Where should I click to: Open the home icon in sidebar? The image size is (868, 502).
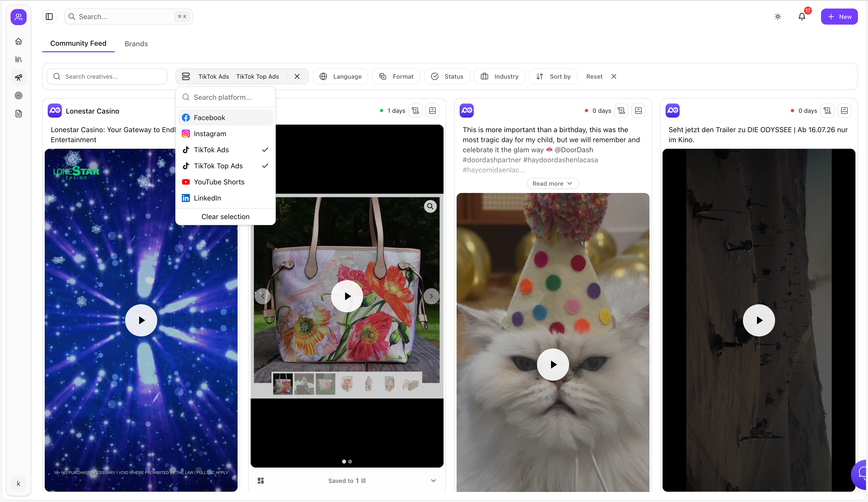pyautogui.click(x=19, y=41)
